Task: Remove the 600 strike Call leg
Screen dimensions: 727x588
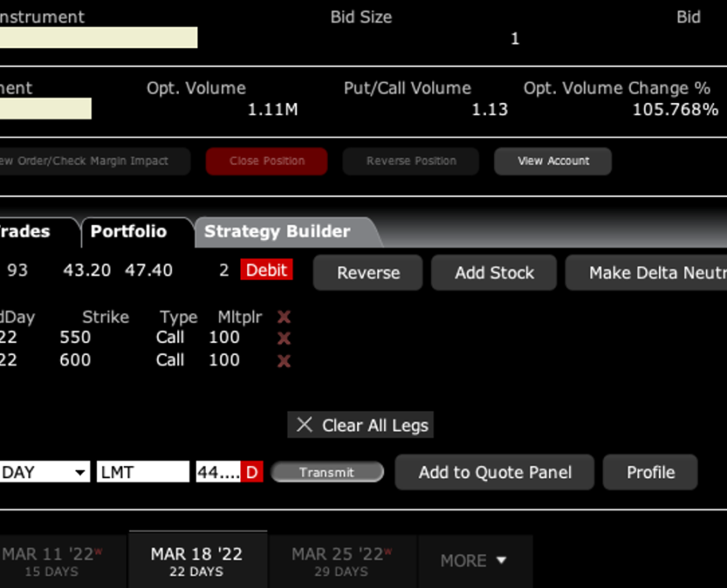Action: [x=284, y=361]
